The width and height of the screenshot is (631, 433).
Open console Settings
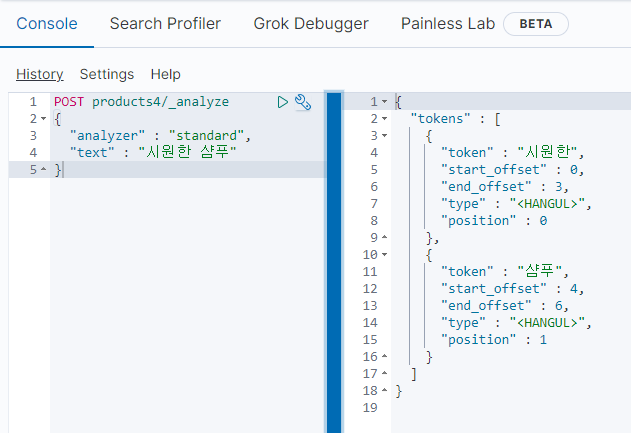point(107,74)
